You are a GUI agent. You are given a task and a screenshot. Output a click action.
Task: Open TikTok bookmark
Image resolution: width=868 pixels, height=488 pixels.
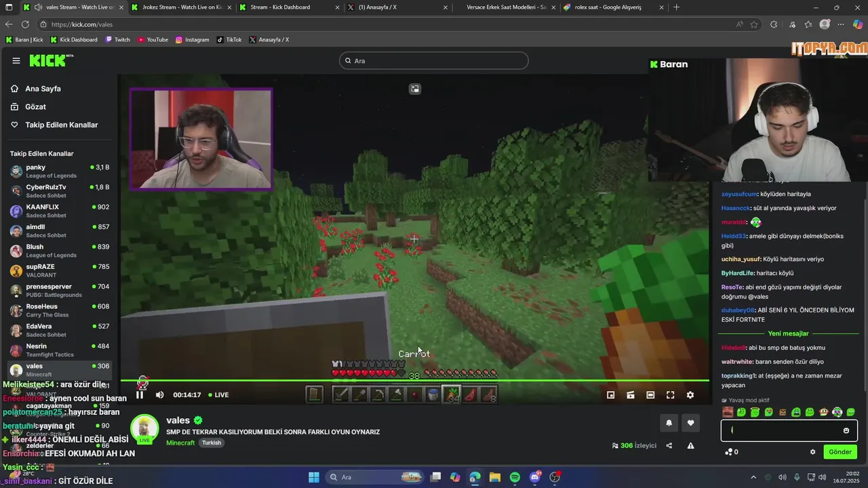coord(229,40)
